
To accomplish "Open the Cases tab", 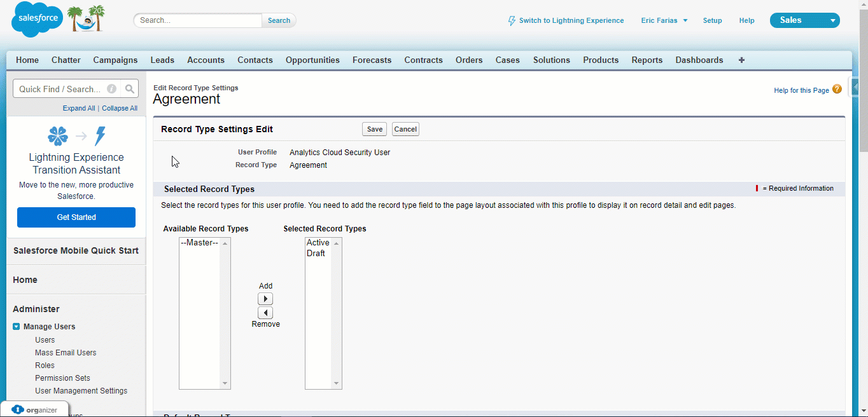I will [x=508, y=60].
